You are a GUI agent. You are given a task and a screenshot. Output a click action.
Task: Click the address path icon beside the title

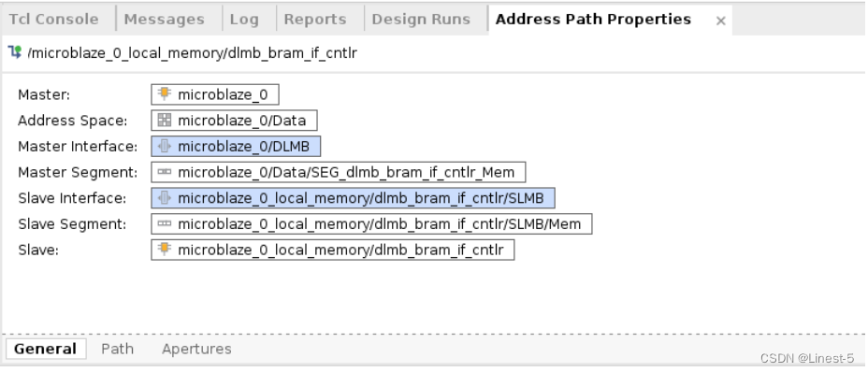(15, 52)
